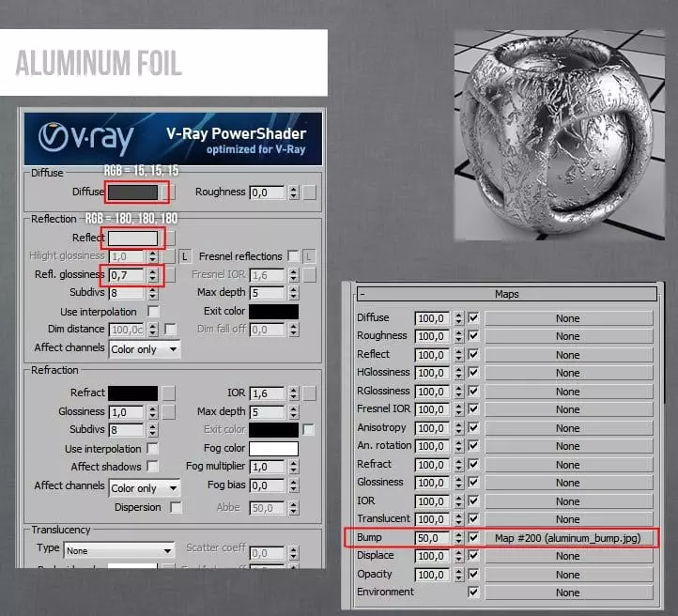Open the Bump map aluminum_bump.jpg button
This screenshot has height=616, width=678.
point(568,538)
